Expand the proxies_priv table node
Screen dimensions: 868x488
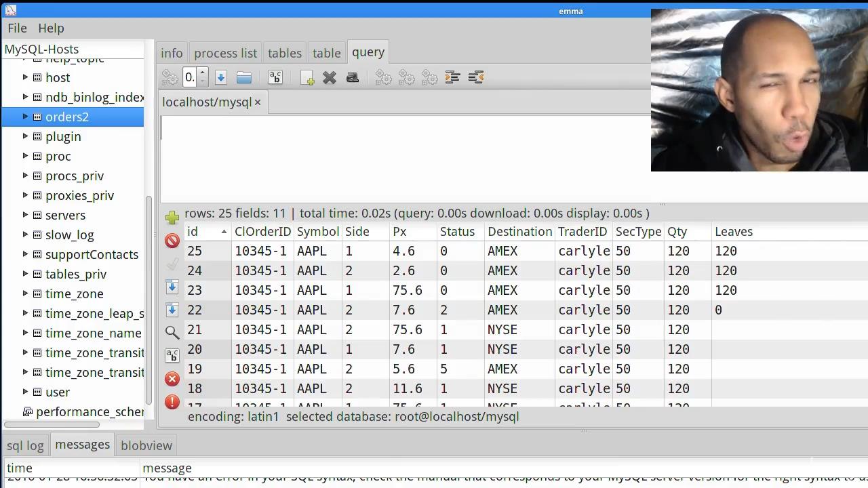click(25, 195)
